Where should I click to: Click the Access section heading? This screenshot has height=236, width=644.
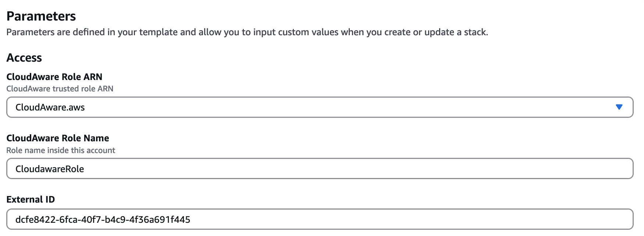point(24,57)
